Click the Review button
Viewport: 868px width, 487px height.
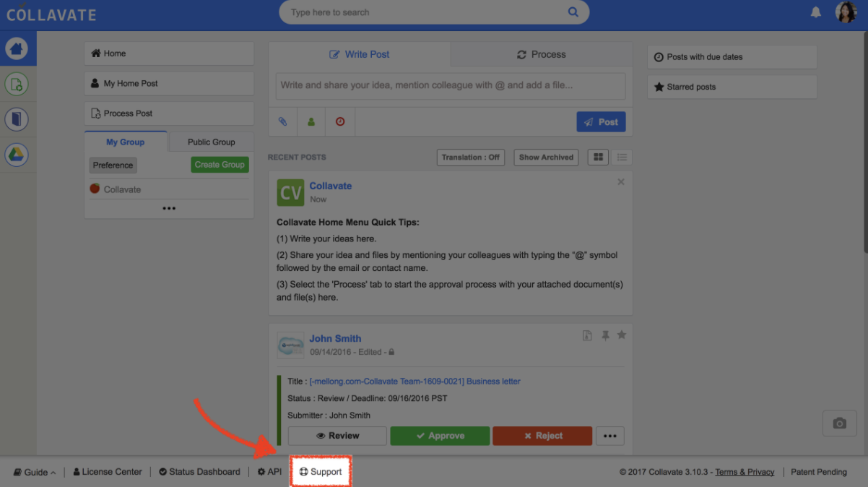tap(337, 436)
